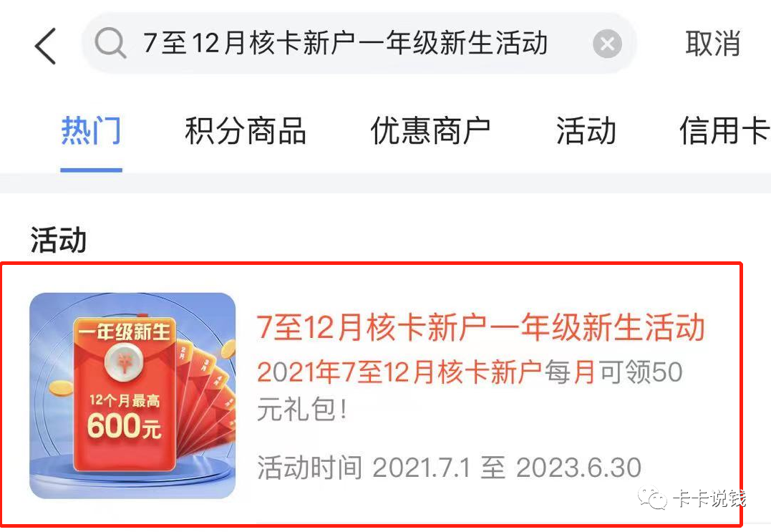This screenshot has width=771, height=532.
Task: Click the 活动 section heading
Action: point(59,240)
